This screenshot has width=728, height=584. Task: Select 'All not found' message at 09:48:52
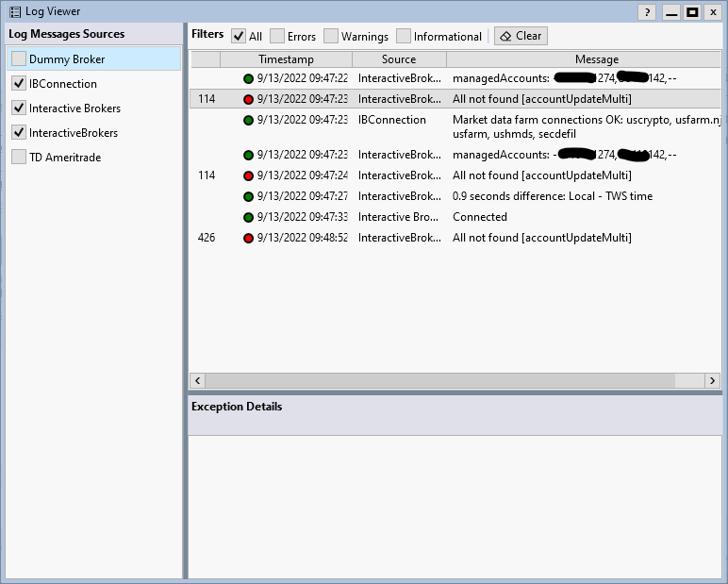(x=542, y=238)
